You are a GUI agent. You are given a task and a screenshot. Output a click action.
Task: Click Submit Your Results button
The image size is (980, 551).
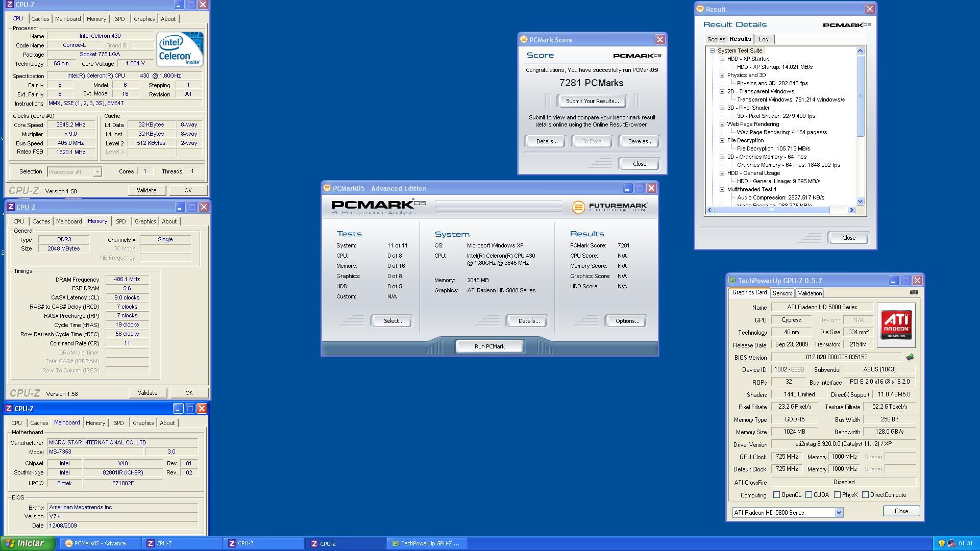tap(592, 101)
